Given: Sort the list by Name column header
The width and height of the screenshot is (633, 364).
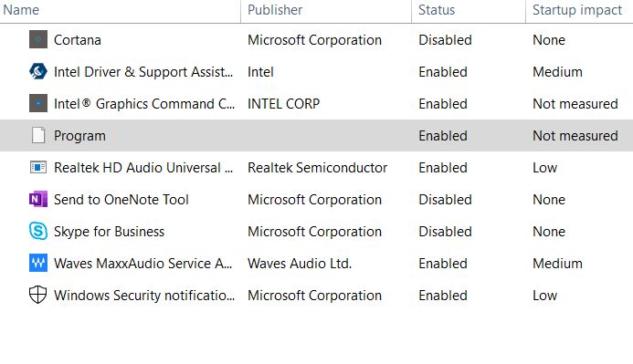Looking at the screenshot, I should (21, 10).
